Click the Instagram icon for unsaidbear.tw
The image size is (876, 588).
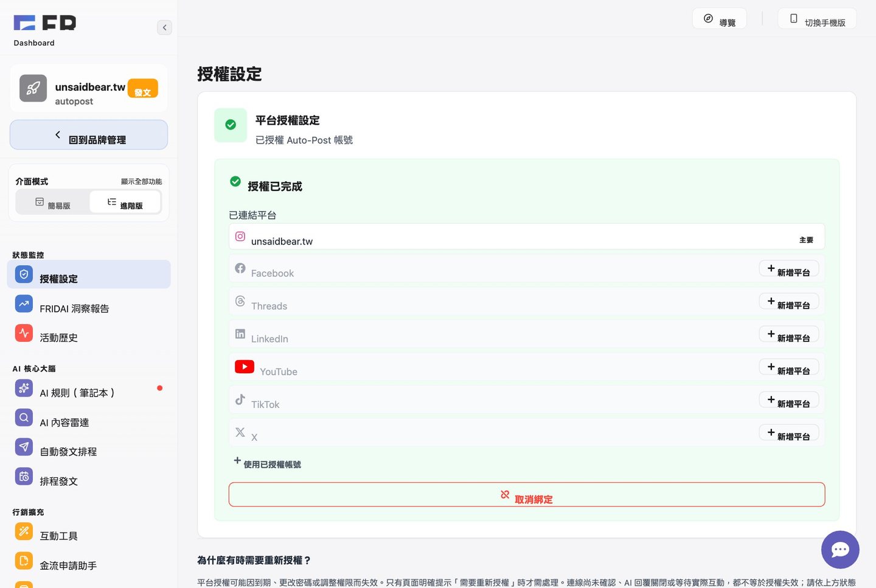click(240, 237)
